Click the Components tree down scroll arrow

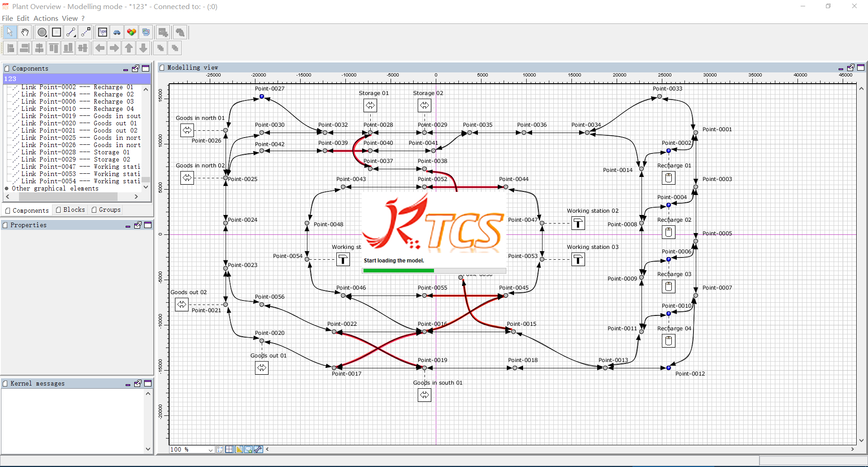pos(146,187)
